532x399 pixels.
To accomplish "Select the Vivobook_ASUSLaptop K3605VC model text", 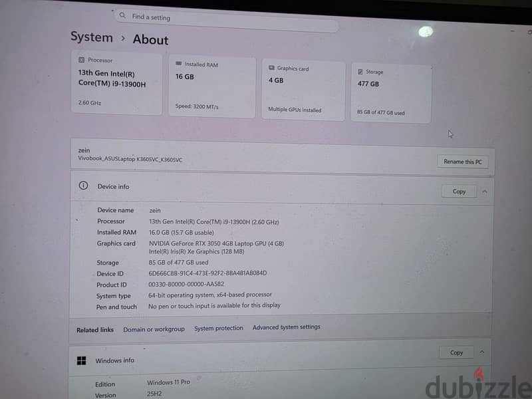I will 130,158.
